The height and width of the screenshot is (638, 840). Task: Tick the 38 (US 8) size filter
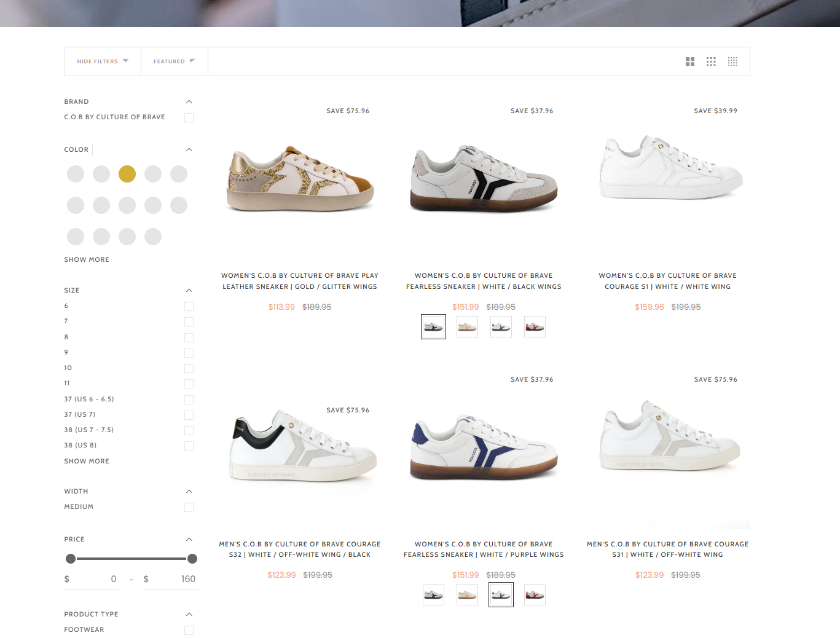tap(189, 446)
